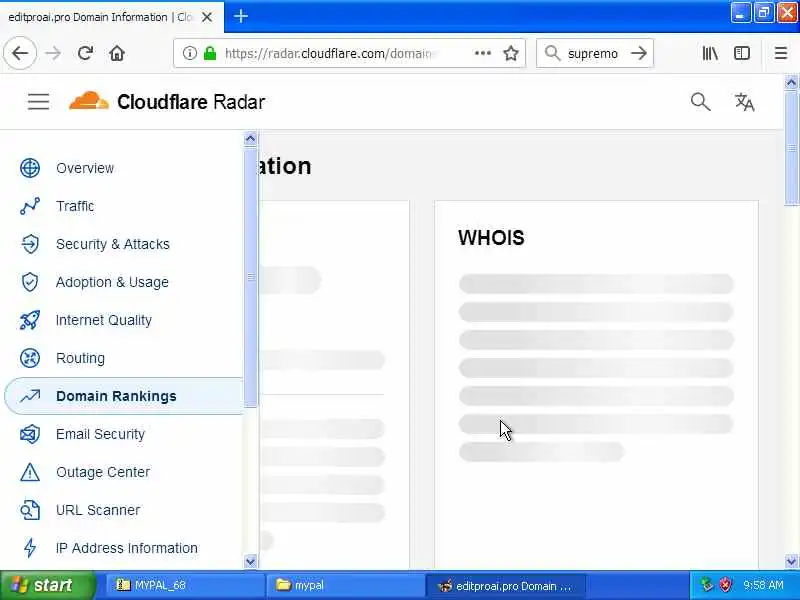Toggle the browser sidebar view
The height and width of the screenshot is (600, 800).
click(742, 53)
